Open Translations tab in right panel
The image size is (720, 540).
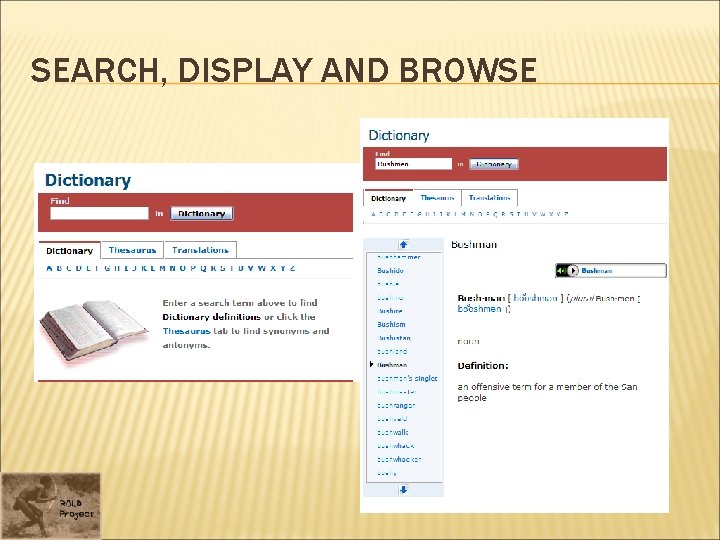coord(489,198)
